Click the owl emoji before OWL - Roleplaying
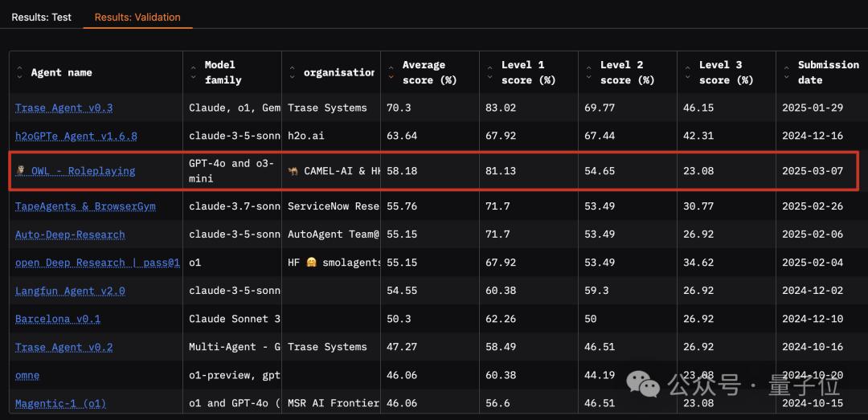The width and height of the screenshot is (868, 420). click(x=21, y=171)
